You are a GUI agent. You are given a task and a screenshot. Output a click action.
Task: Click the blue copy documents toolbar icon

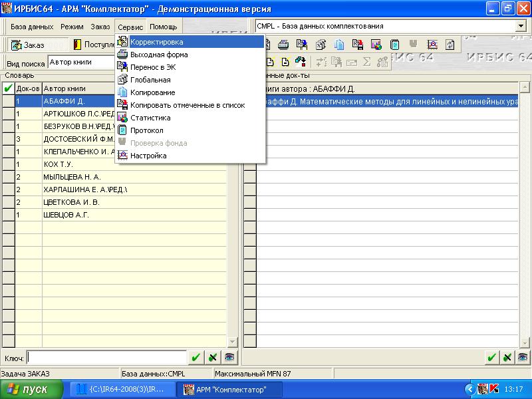pos(339,45)
